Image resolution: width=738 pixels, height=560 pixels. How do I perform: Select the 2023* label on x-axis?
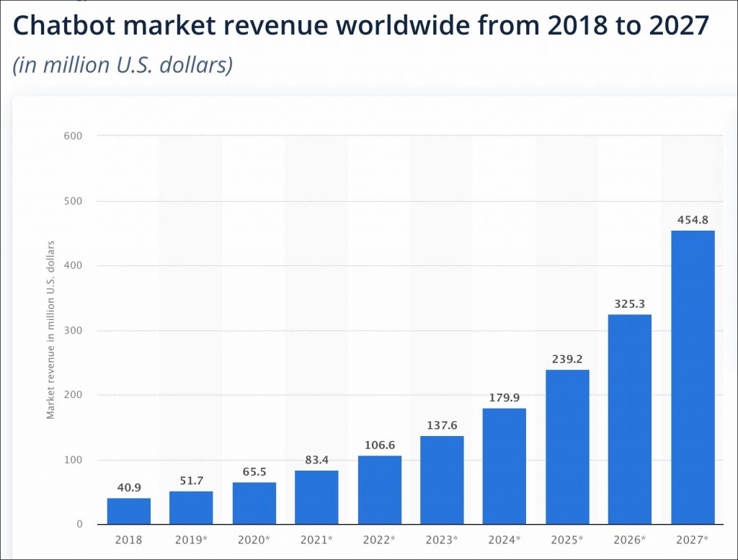coord(442,539)
